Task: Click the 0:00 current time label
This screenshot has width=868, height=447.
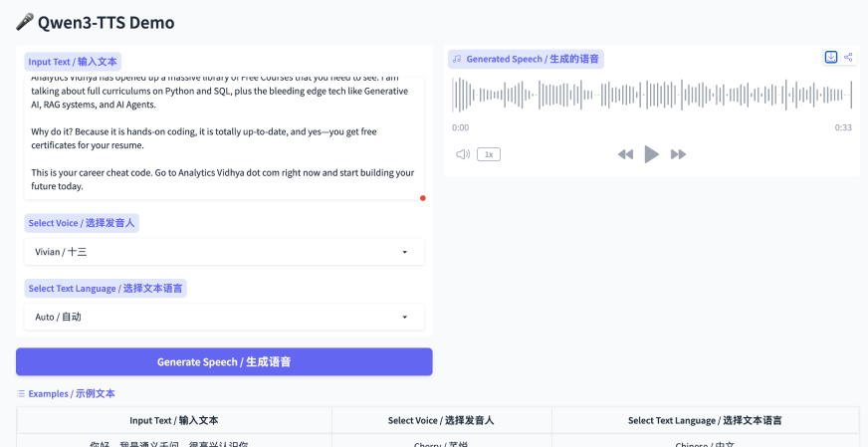Action: (460, 127)
